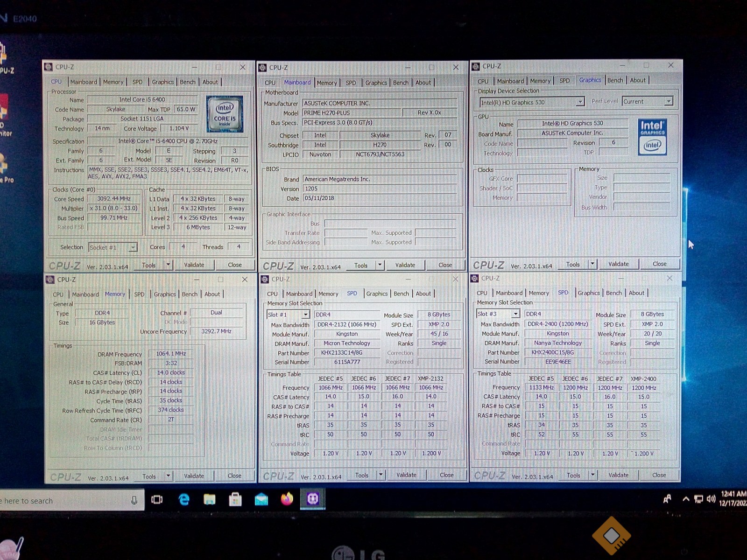Image resolution: width=747 pixels, height=560 pixels.
Task: Expand Tools arrow in the Slot #1 SPD window
Action: tap(381, 475)
